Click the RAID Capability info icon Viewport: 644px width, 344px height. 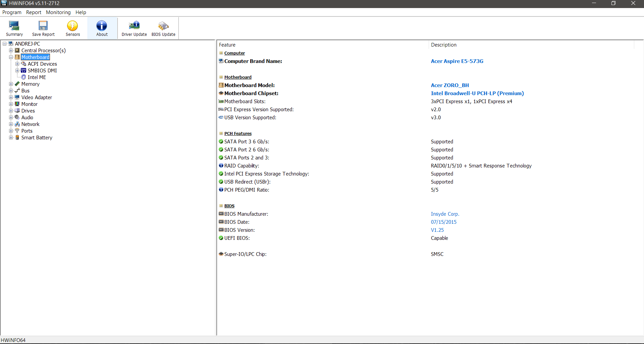pyautogui.click(x=221, y=165)
